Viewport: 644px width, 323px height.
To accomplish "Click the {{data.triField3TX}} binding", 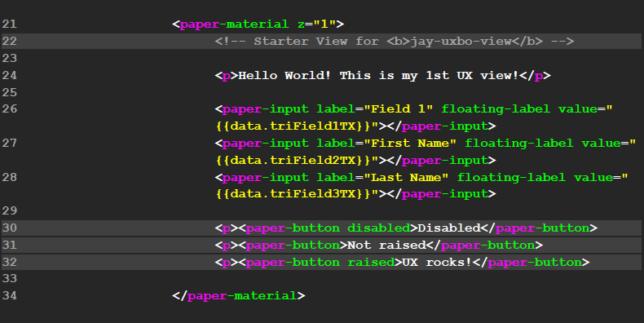I will pyautogui.click(x=293, y=194).
